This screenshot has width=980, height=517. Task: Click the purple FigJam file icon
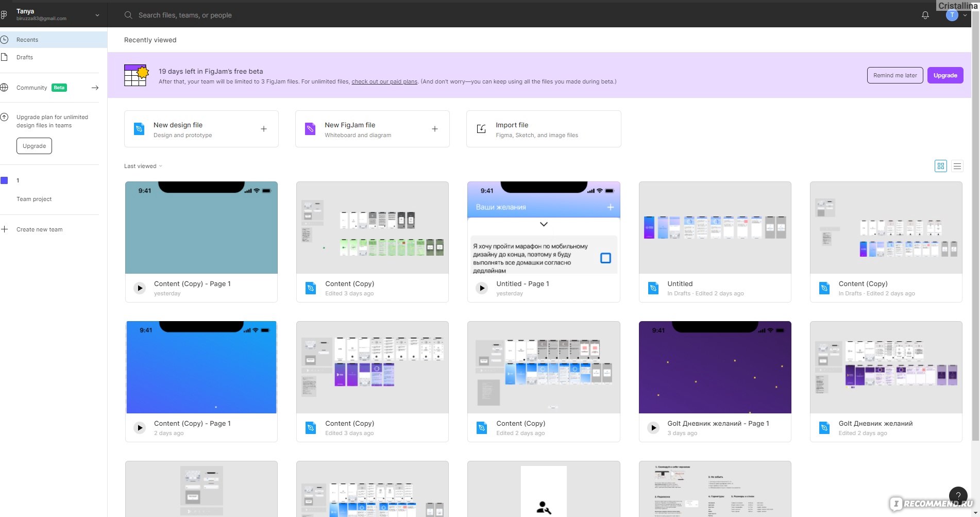click(x=310, y=129)
